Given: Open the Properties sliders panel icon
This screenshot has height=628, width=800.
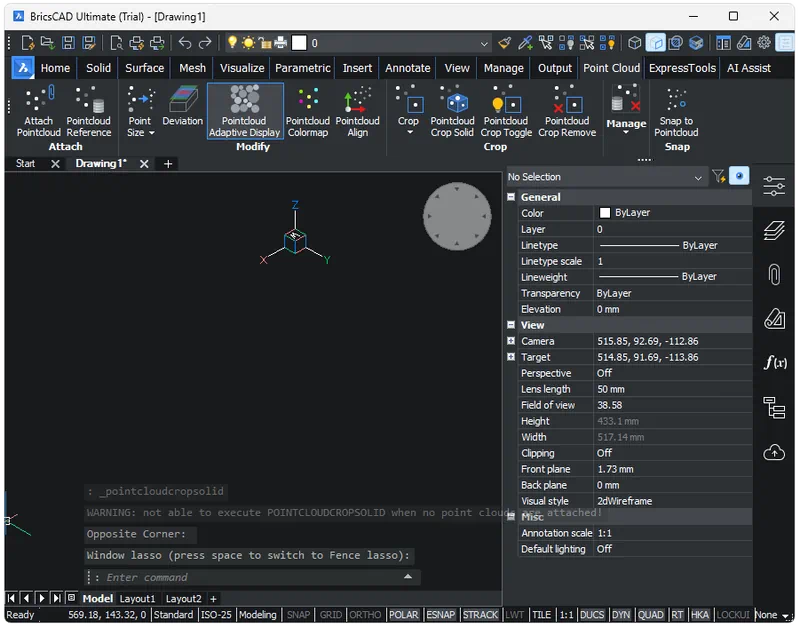Looking at the screenshot, I should point(774,186).
